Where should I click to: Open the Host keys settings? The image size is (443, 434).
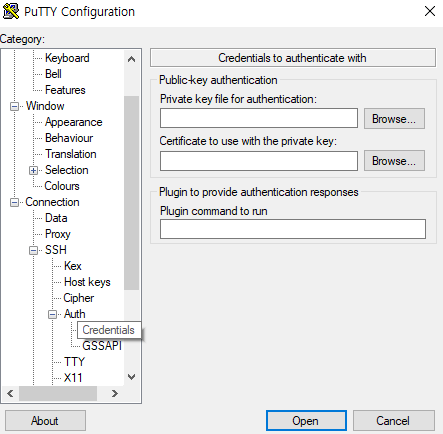pos(87,282)
